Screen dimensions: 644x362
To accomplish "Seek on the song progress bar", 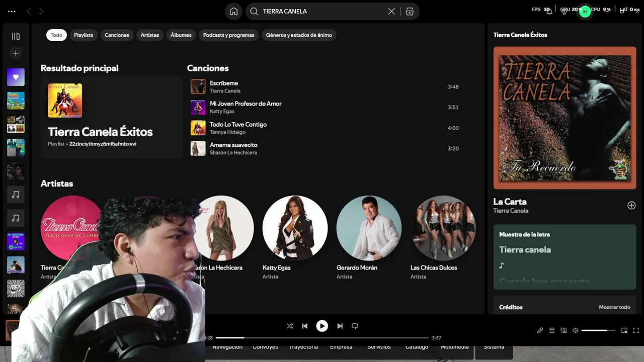I will click(x=322, y=338).
